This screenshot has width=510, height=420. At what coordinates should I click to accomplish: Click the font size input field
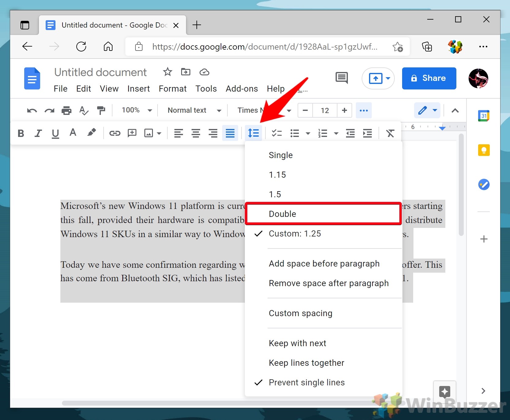325,110
